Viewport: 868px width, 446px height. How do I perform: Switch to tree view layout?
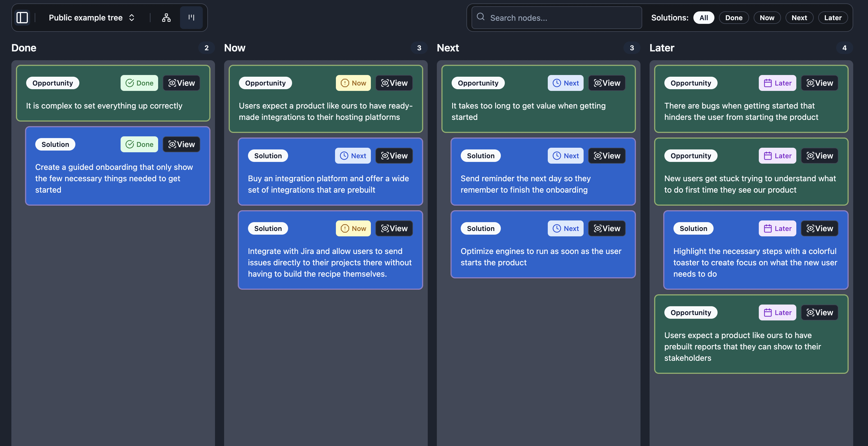pyautogui.click(x=166, y=18)
